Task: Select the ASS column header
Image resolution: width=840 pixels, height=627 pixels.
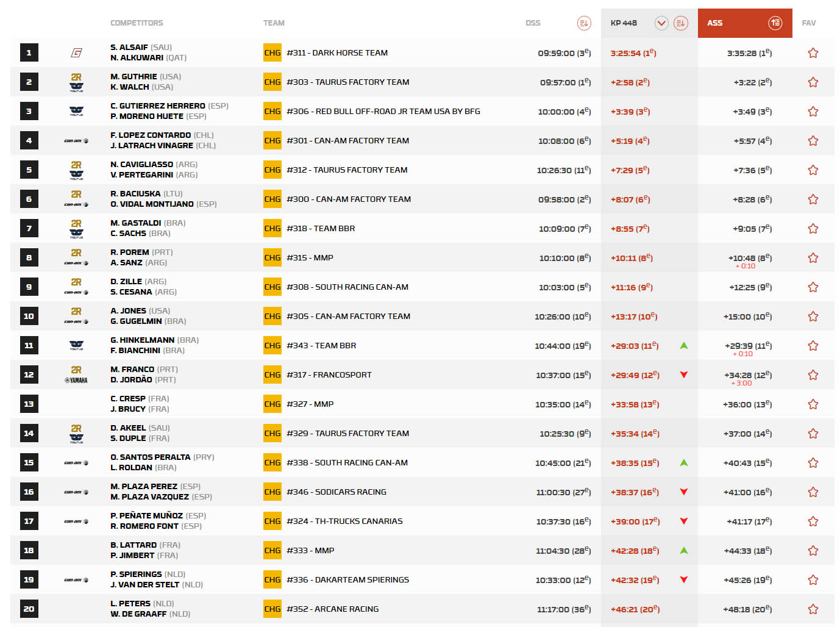Action: tap(715, 23)
